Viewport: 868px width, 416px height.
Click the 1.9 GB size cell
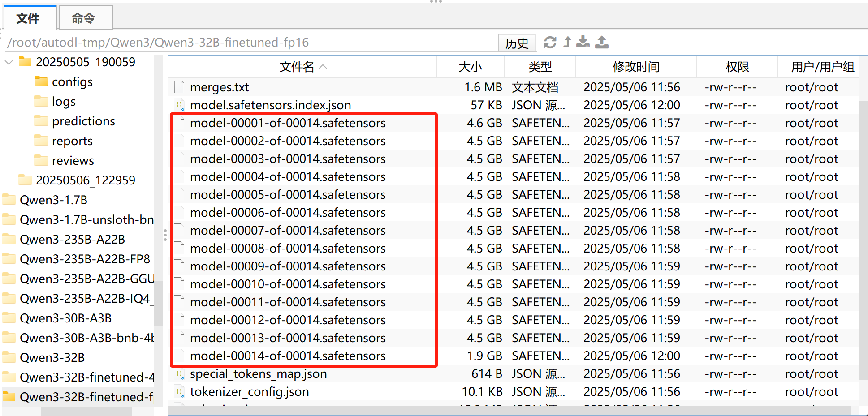(x=484, y=356)
